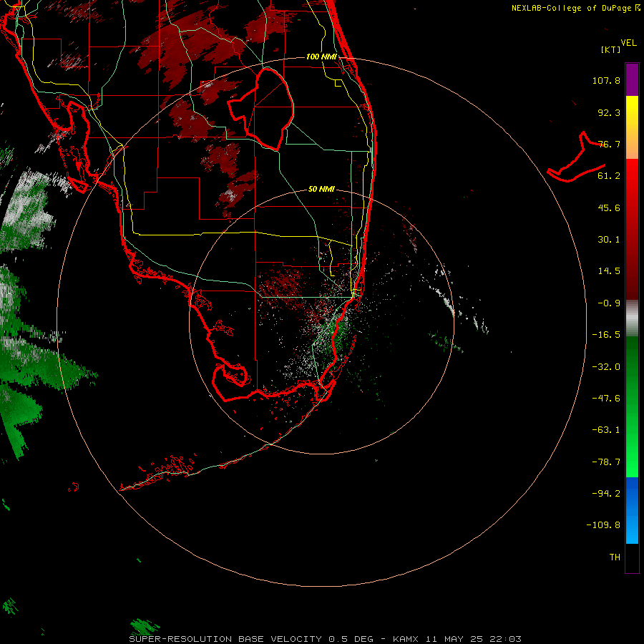Select the 30.1 velocity scale value
Viewport: 644px width, 644px height.
(x=609, y=240)
